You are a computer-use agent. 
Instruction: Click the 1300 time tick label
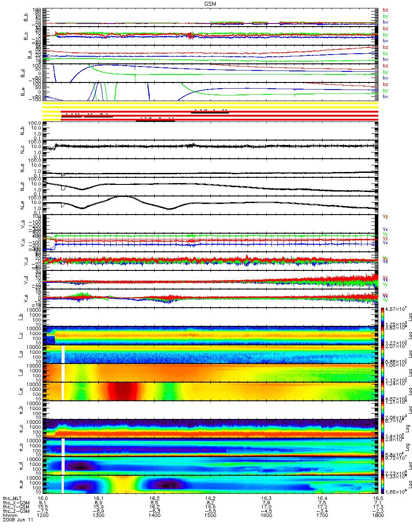(x=98, y=515)
